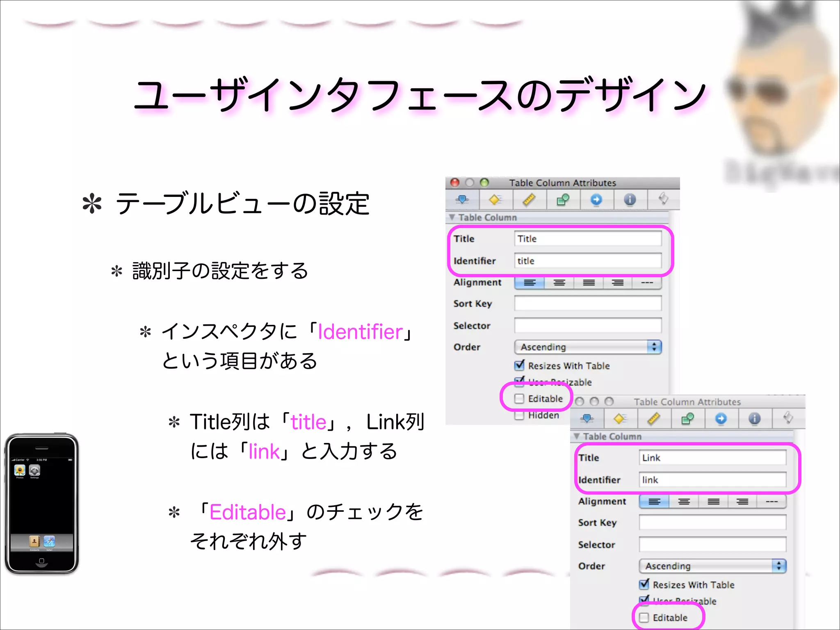This screenshot has height=630, width=840.
Task: Open AppleScript tab in lower window
Action: point(788,419)
